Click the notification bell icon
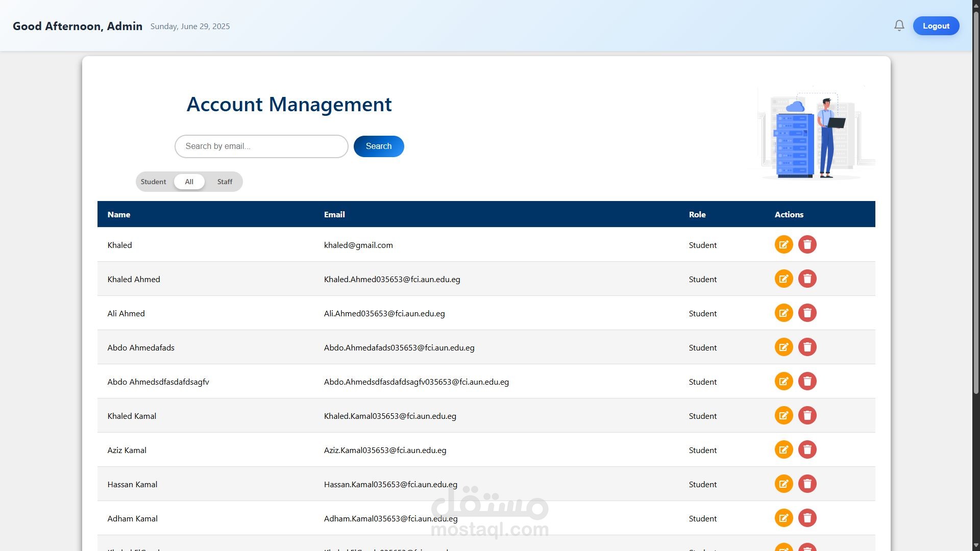Screen dimensions: 980x551 click(899, 26)
